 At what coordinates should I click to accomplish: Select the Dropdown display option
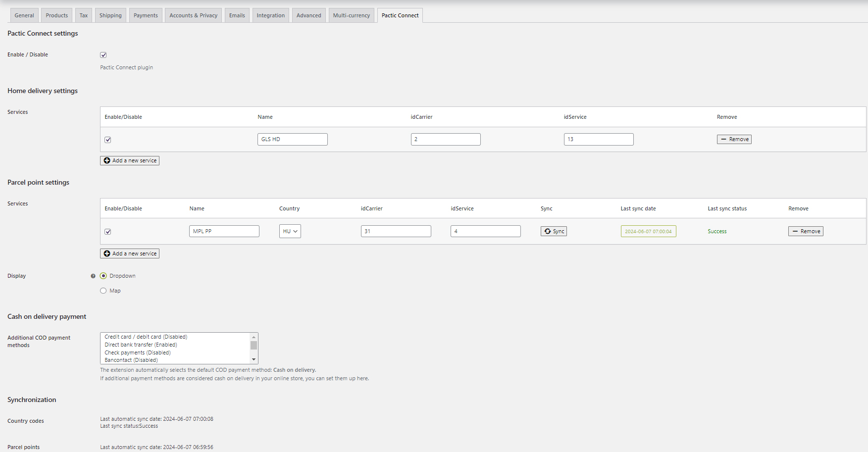[103, 276]
